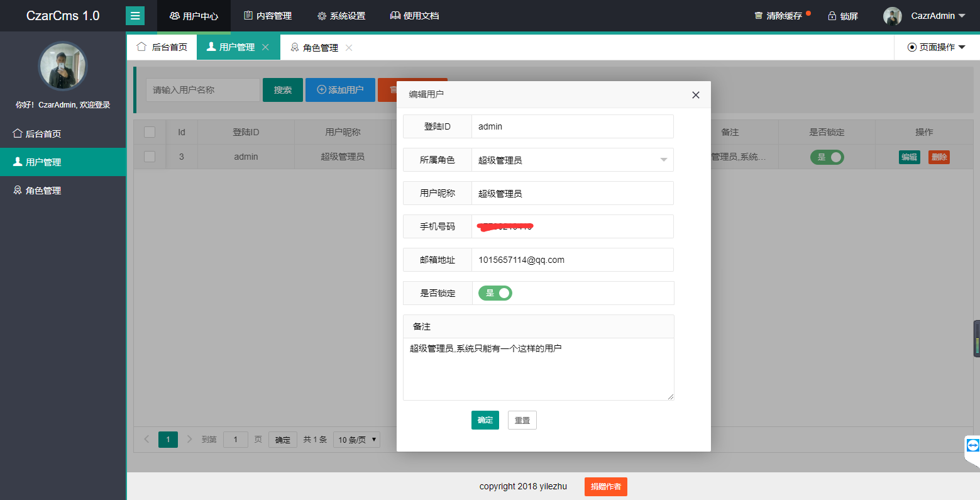980x500 pixels.
Task: Open the 使用文档 top menu
Action: (414, 16)
